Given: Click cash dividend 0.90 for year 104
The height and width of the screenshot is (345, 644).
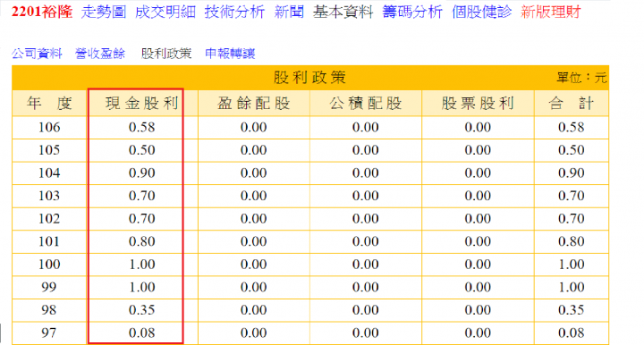Looking at the screenshot, I should (x=141, y=173).
